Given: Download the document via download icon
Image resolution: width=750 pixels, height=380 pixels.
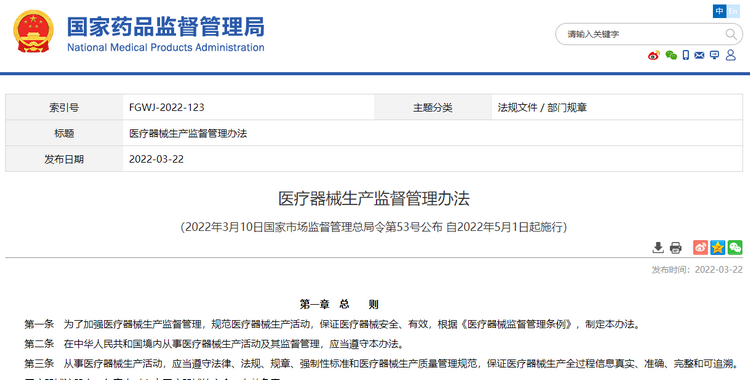Looking at the screenshot, I should point(658,247).
